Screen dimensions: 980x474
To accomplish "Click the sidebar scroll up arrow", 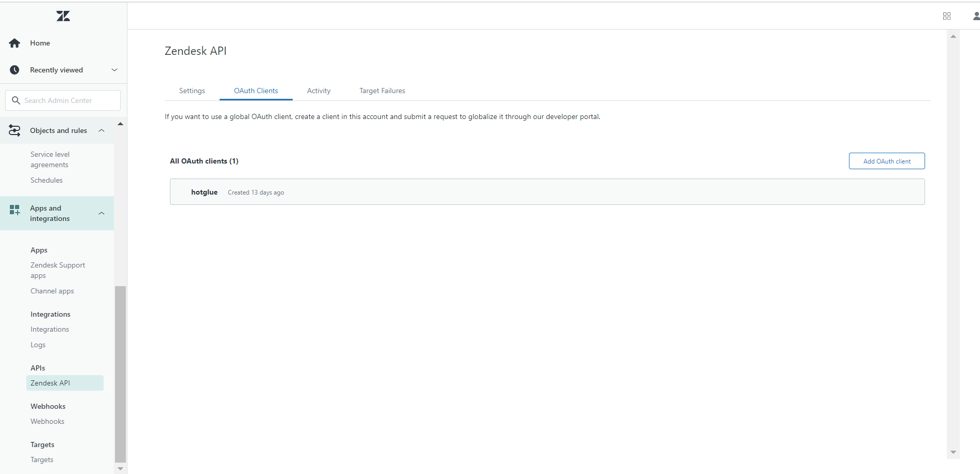I will click(x=120, y=124).
